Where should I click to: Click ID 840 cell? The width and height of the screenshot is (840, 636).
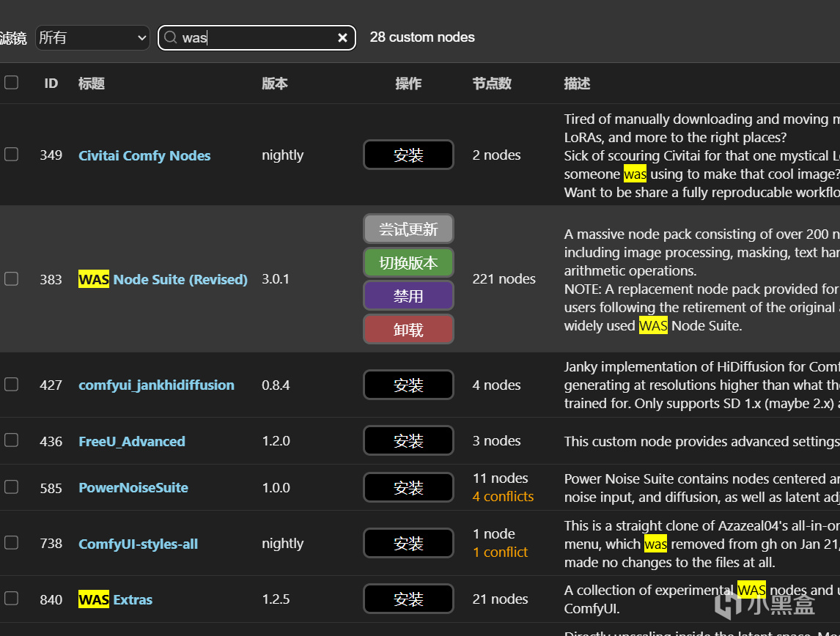tap(51, 599)
